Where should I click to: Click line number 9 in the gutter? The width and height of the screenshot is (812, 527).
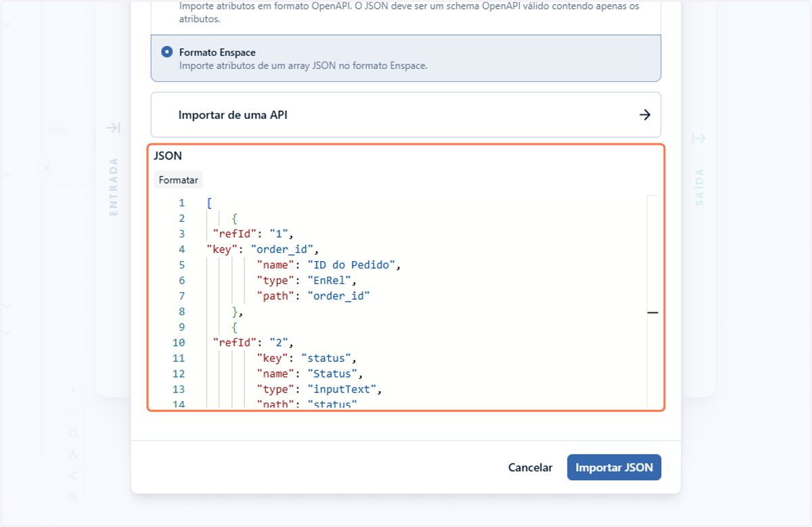[181, 327]
